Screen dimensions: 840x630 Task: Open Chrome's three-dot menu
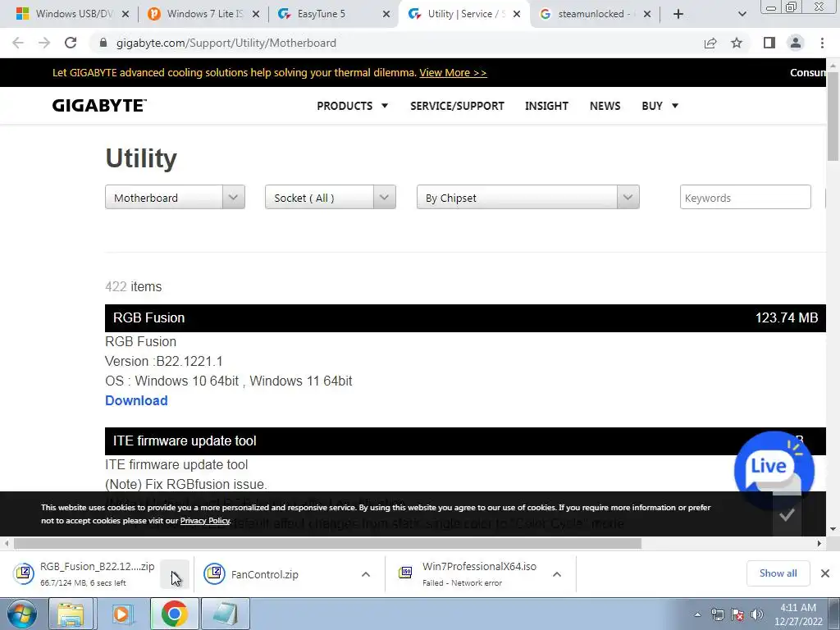822,43
